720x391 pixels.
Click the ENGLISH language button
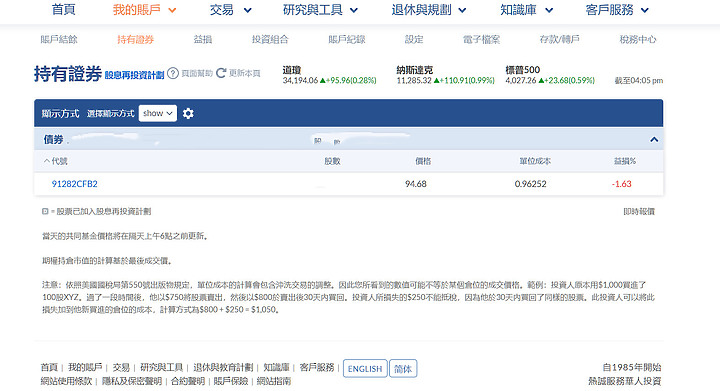pyautogui.click(x=365, y=369)
